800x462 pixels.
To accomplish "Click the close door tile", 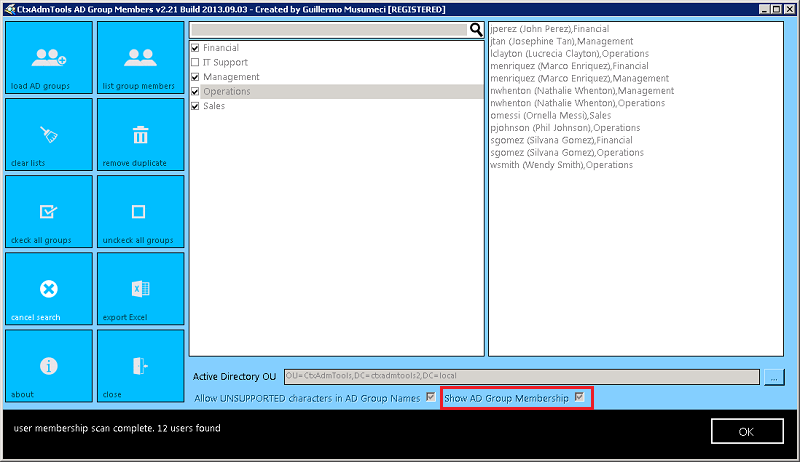I will pyautogui.click(x=140, y=366).
